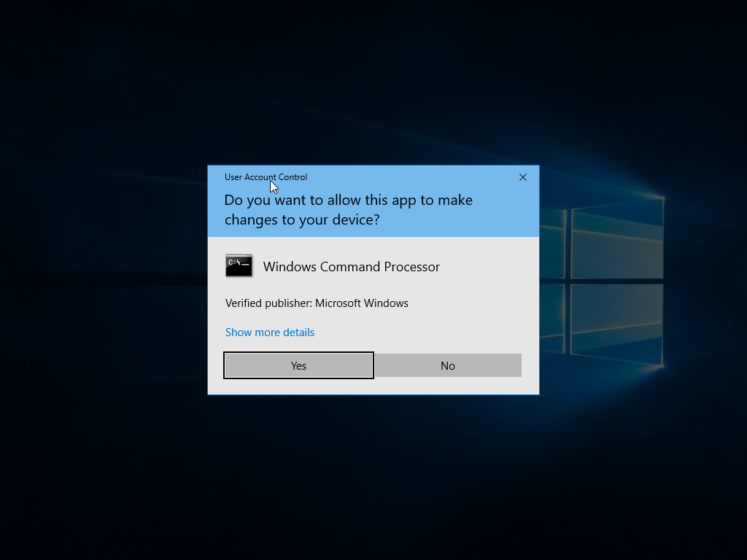Deny the request with the No button

pos(447,365)
